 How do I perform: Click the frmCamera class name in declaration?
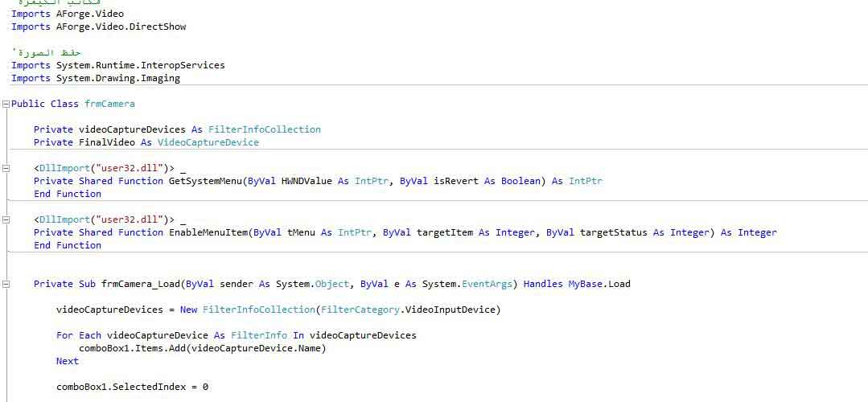[109, 104]
